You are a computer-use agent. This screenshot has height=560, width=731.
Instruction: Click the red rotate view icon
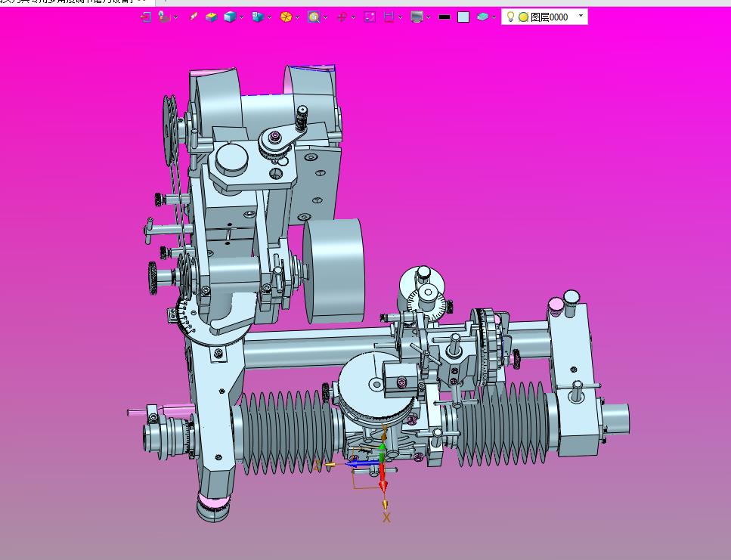(342, 17)
